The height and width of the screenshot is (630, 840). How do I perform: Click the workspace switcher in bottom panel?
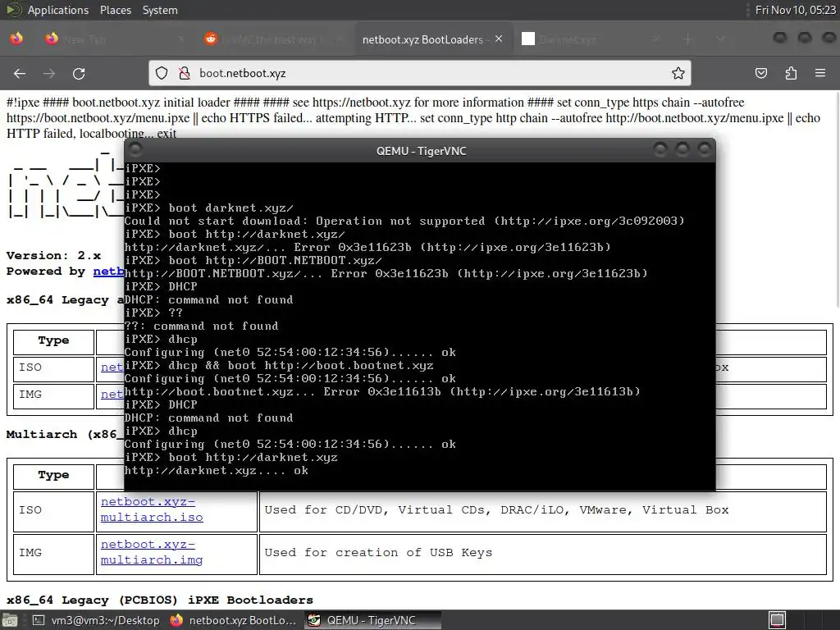778,620
